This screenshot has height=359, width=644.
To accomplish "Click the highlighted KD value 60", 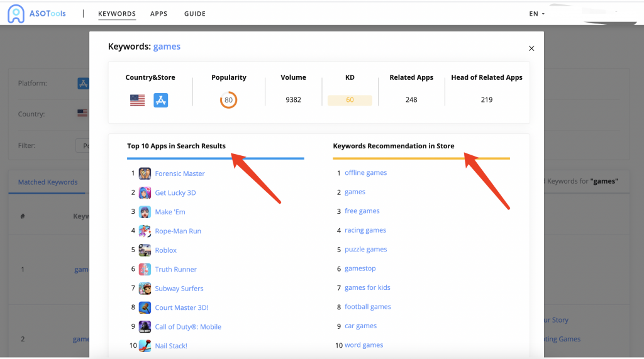I will [350, 100].
